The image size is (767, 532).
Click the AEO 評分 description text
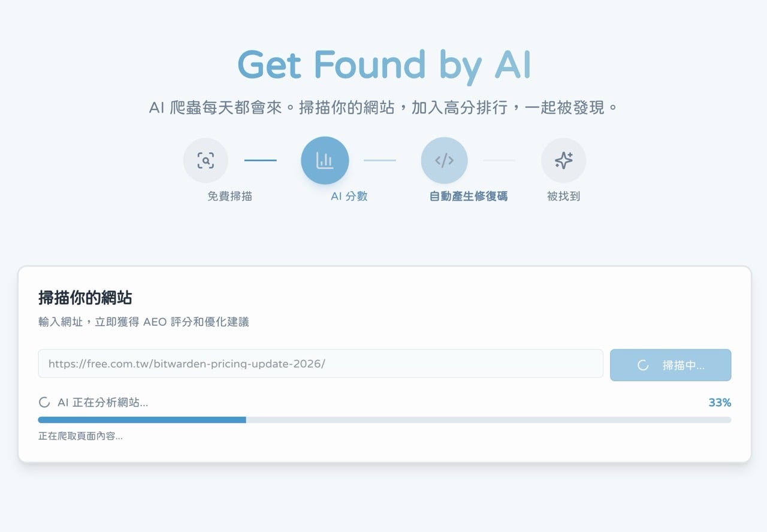coord(143,322)
